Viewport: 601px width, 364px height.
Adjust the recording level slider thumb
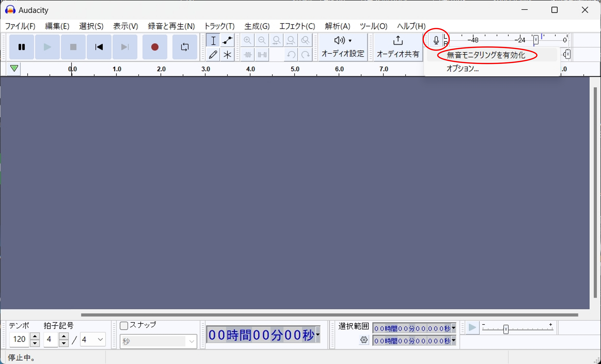pos(536,40)
